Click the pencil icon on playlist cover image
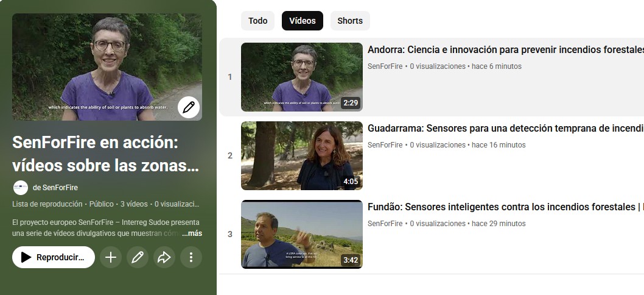The height and width of the screenshot is (295, 644). pos(189,107)
